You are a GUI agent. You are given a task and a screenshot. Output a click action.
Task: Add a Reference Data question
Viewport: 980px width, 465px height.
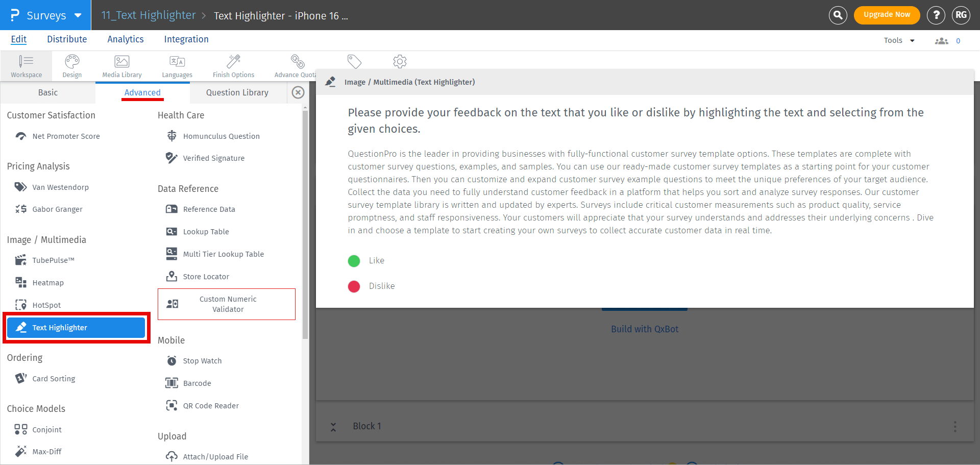(200, 209)
